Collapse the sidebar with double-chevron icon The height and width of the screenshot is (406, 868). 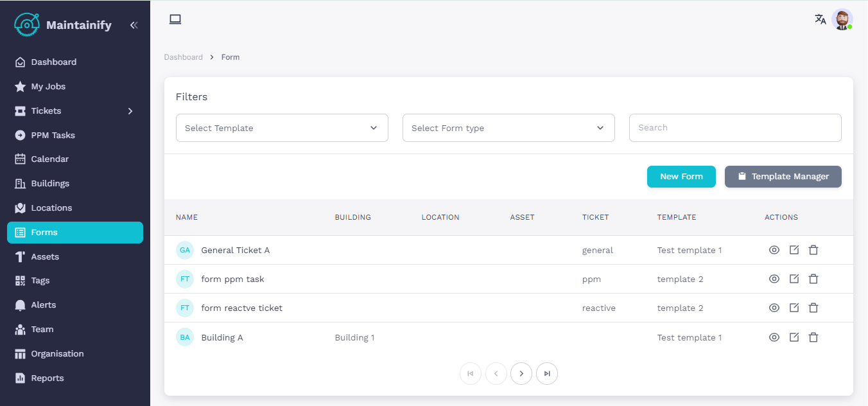(134, 25)
